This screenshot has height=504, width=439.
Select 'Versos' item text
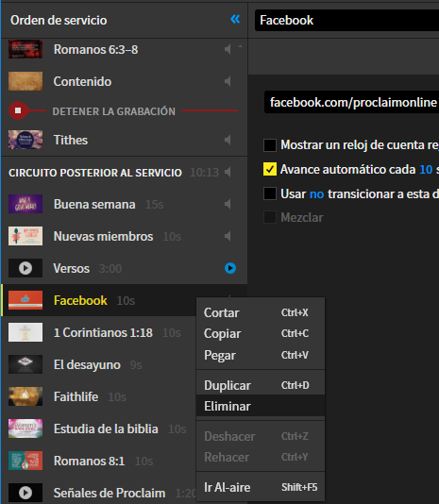coord(72,268)
